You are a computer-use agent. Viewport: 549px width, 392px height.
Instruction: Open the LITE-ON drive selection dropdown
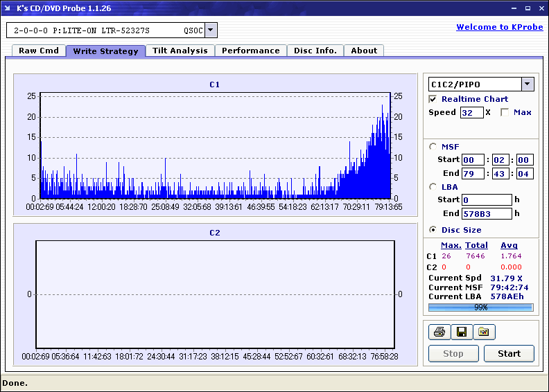[211, 30]
